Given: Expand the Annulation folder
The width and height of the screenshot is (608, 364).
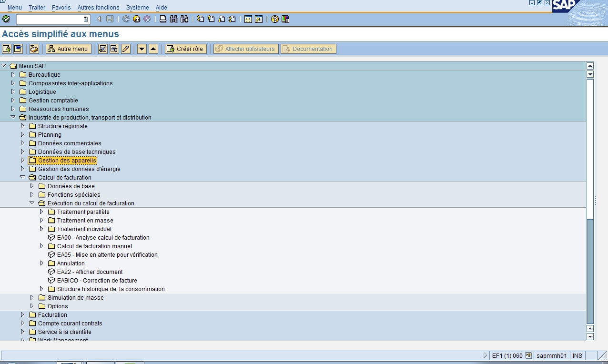Looking at the screenshot, I should click(x=41, y=263).
